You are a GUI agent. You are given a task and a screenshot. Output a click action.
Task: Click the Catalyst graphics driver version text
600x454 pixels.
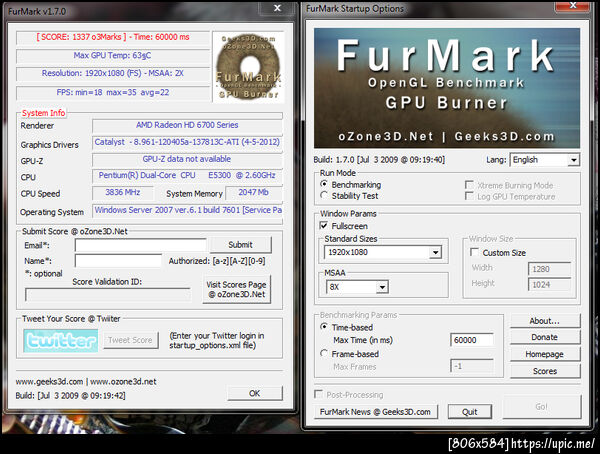187,142
